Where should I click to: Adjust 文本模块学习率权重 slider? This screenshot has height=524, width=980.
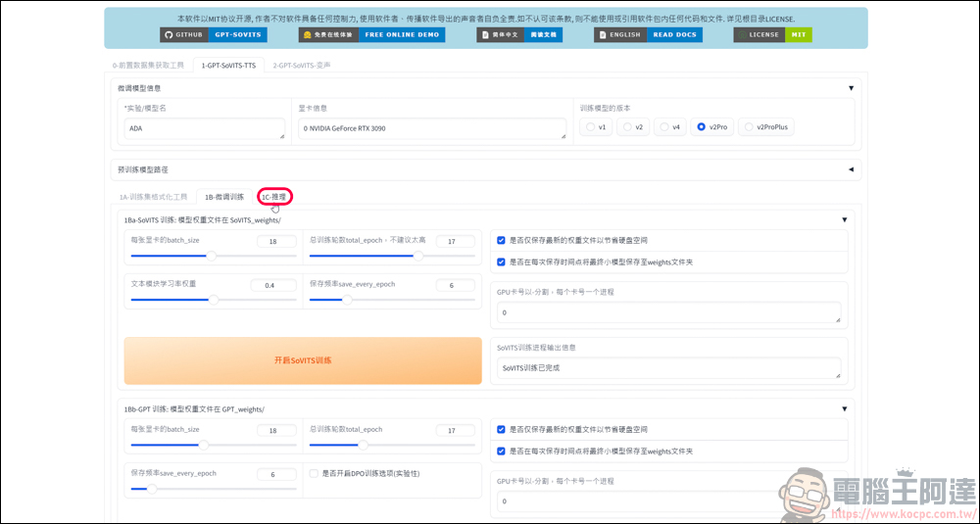(213, 300)
